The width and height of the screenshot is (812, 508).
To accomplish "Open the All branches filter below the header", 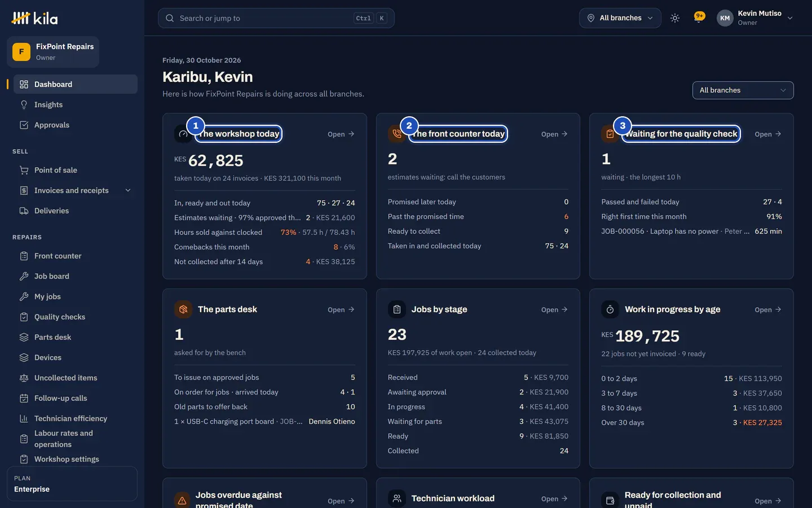I will tap(743, 90).
